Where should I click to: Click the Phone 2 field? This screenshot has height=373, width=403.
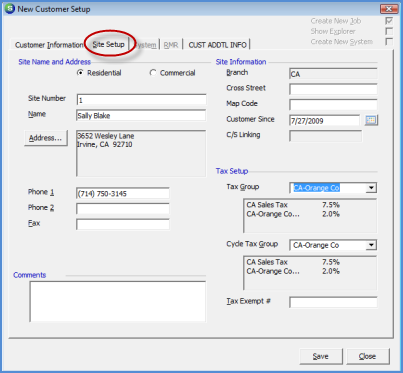123,209
